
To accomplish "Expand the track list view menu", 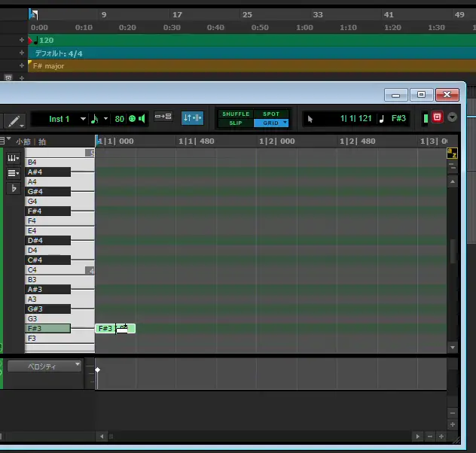I will tap(13, 173).
